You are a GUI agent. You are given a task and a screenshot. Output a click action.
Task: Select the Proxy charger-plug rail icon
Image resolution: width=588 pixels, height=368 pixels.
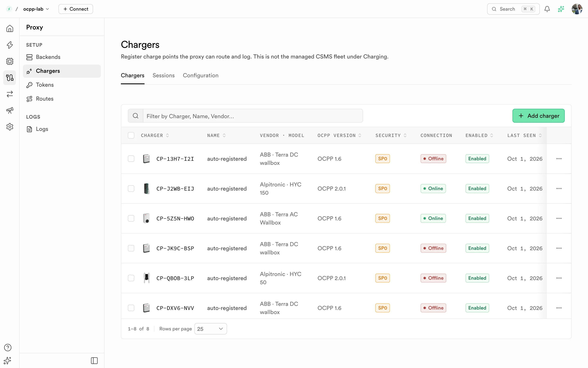pyautogui.click(x=10, y=78)
